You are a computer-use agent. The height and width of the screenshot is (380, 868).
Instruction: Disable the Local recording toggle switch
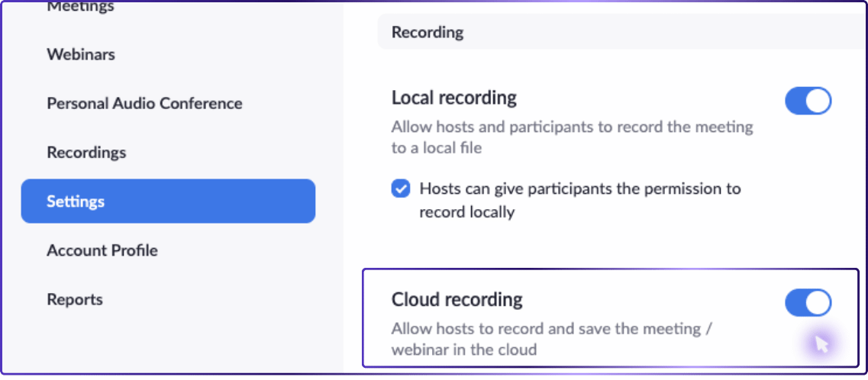point(808,101)
